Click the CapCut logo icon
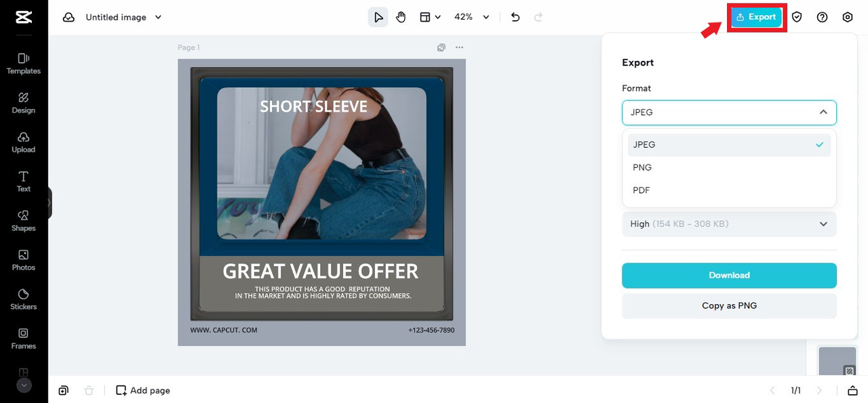Viewport: 868px width, 403px height. pos(24,17)
